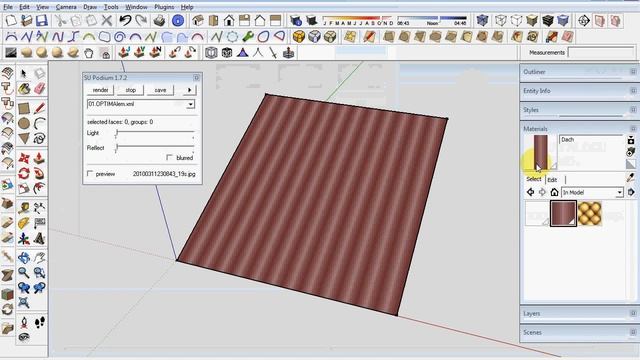The height and width of the screenshot is (360, 640).
Task: Open the Help menu
Action: click(187, 7)
